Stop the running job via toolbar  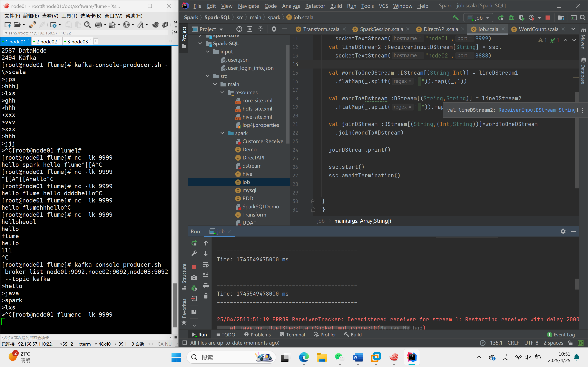coord(547,18)
